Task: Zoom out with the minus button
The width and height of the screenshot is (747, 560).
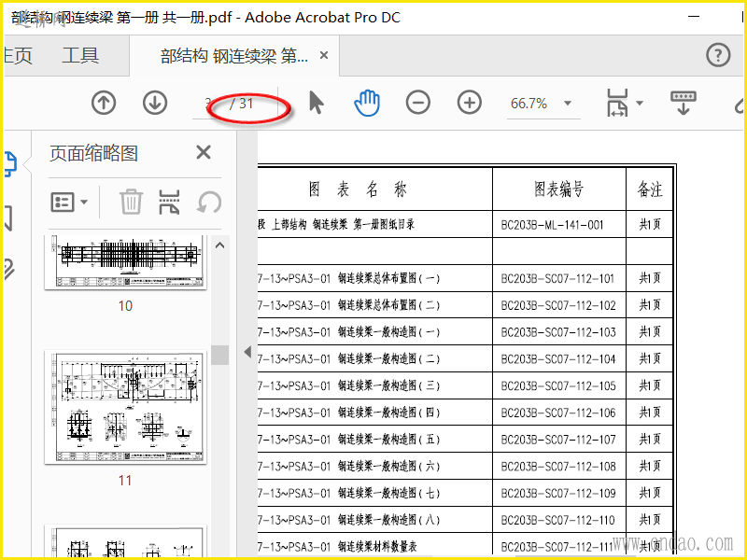Action: point(417,103)
